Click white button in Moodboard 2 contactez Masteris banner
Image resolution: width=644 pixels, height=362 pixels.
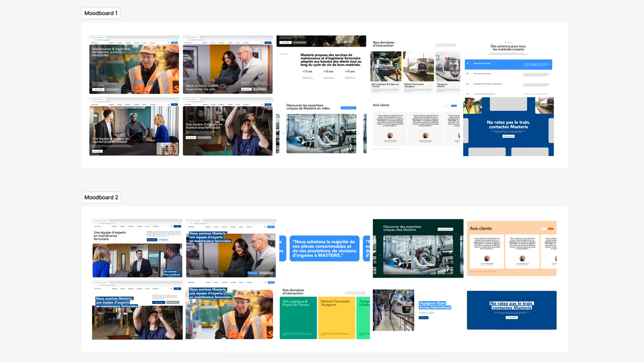(512, 317)
